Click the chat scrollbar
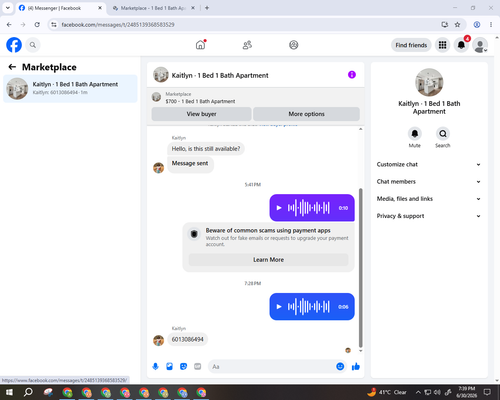500x400 pixels. pos(360,268)
